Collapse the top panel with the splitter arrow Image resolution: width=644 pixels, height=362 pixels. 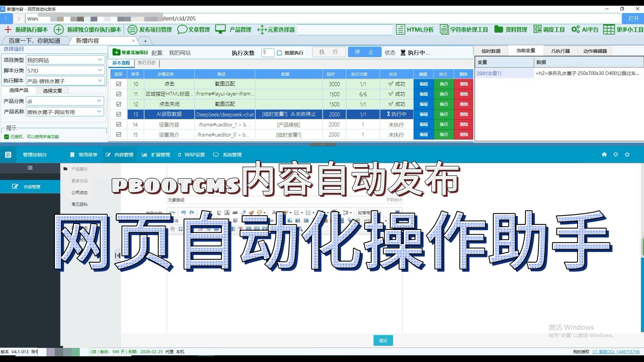323,144
